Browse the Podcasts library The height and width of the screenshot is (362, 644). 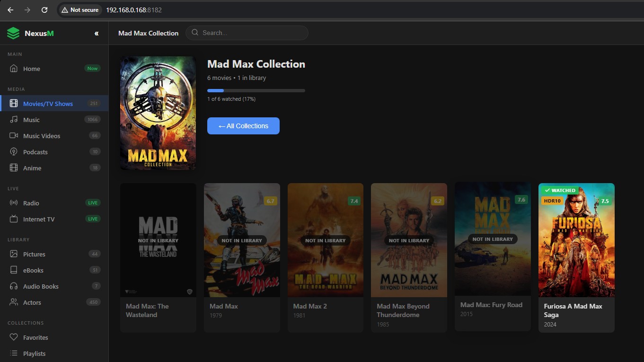pos(35,152)
